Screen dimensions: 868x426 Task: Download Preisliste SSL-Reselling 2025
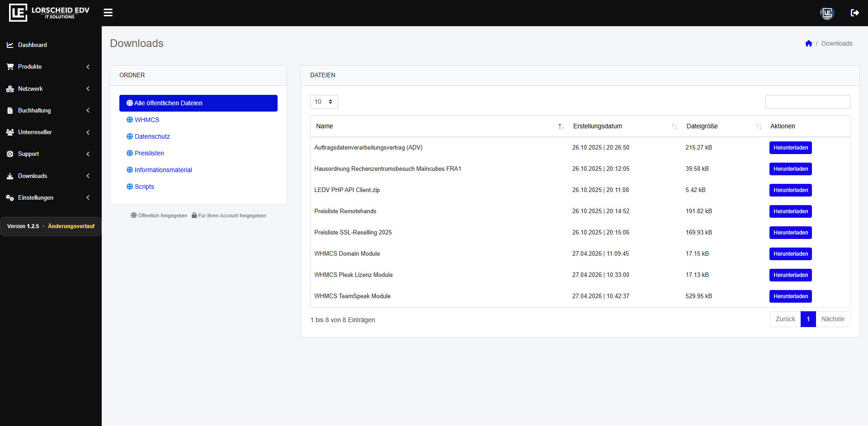(790, 233)
